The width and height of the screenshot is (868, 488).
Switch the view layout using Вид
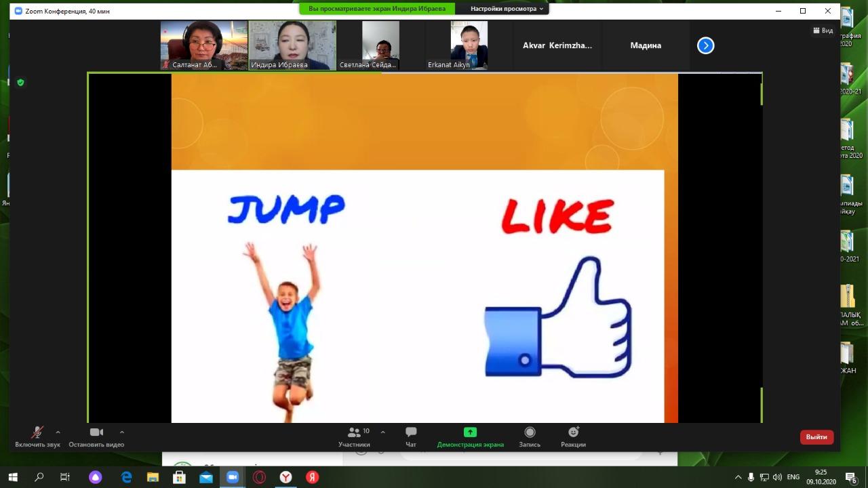pyautogui.click(x=823, y=30)
